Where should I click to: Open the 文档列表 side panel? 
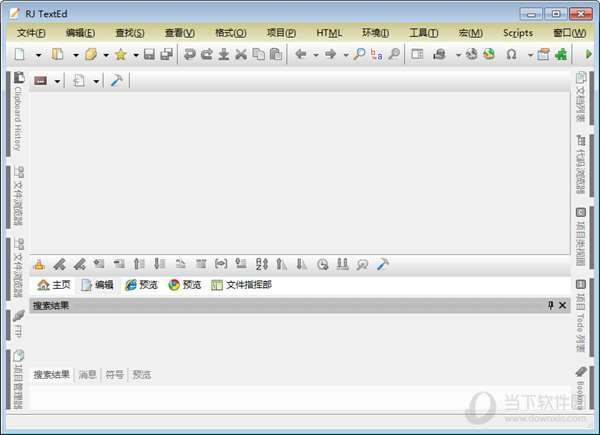tap(580, 97)
